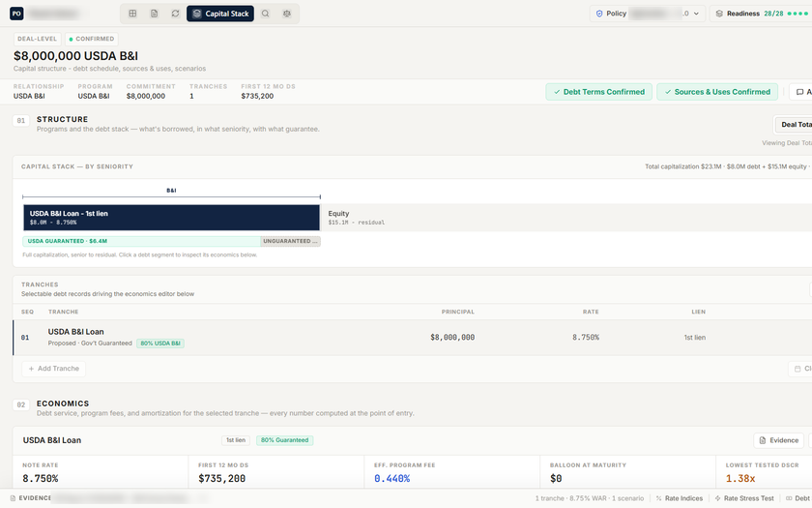The width and height of the screenshot is (812, 508).
Task: Open the search magnifier icon
Action: point(265,14)
